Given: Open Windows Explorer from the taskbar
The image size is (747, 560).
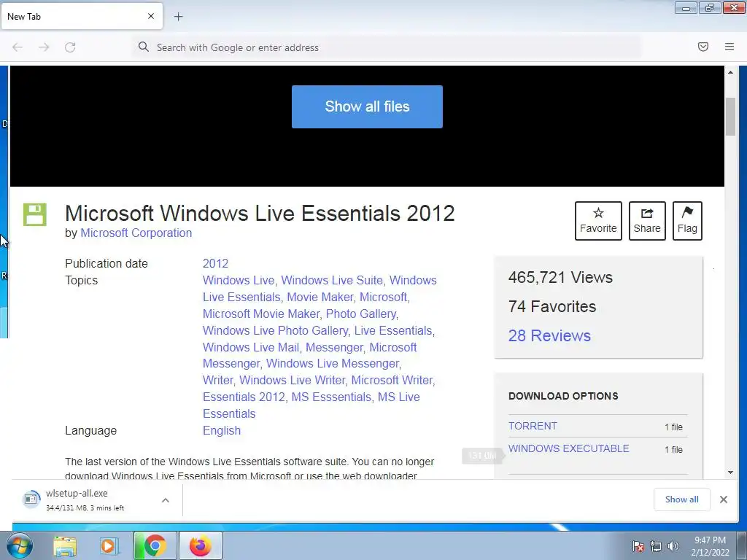Looking at the screenshot, I should coord(65,545).
